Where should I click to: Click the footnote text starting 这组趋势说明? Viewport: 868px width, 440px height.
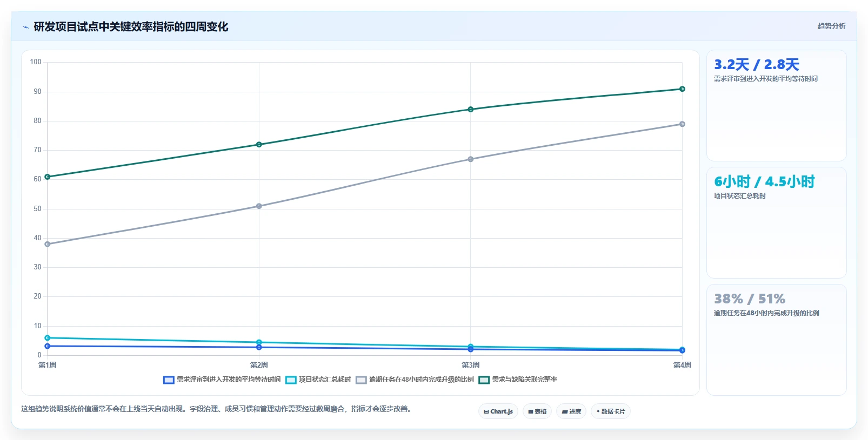218,409
